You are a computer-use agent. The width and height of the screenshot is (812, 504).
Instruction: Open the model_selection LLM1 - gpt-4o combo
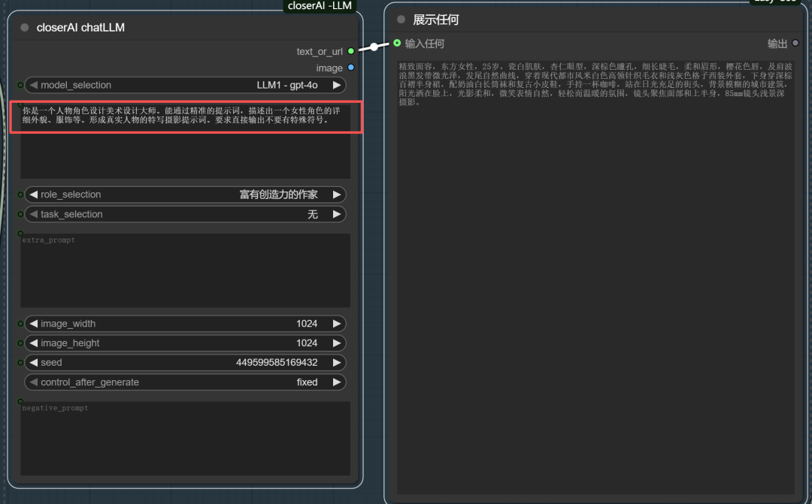coord(186,85)
